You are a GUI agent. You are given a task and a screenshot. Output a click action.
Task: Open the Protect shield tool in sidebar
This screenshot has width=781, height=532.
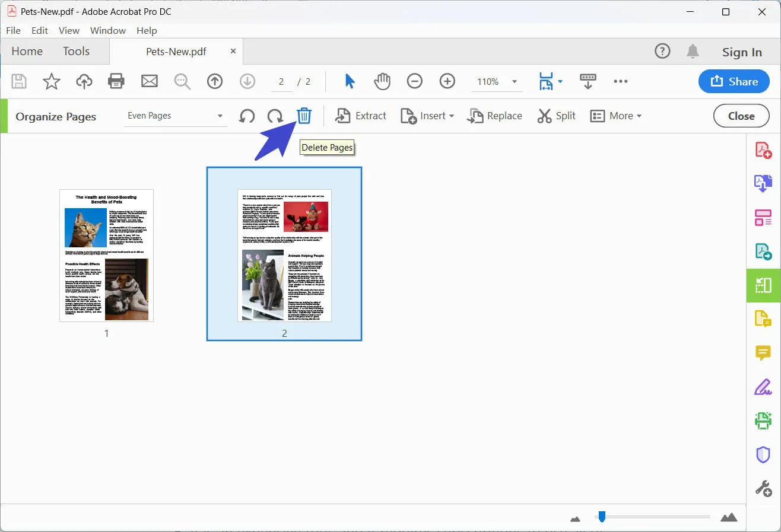tap(763, 455)
